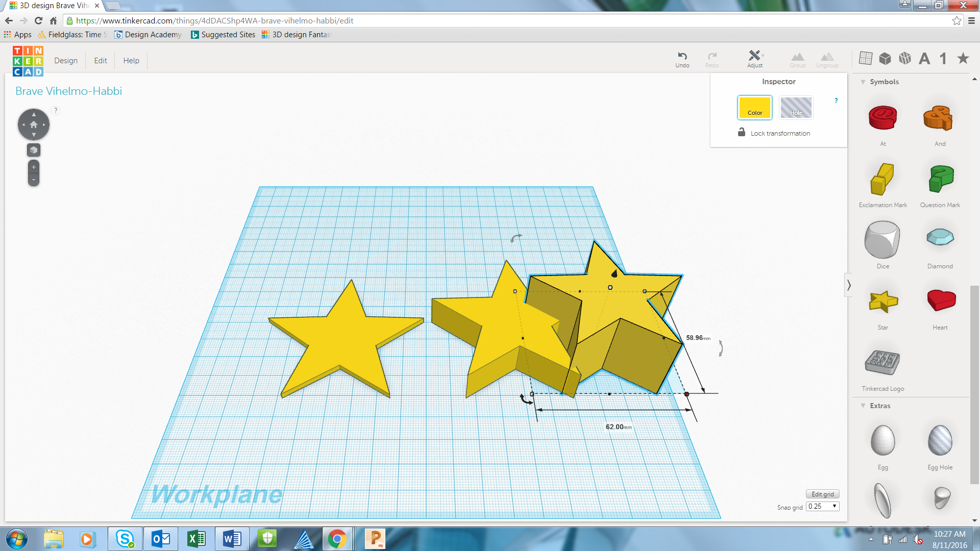
Task: Click the Undo arrow icon
Action: click(682, 56)
